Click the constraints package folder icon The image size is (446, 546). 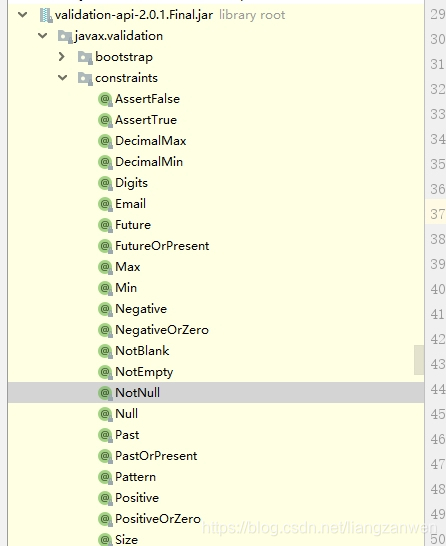tap(85, 78)
